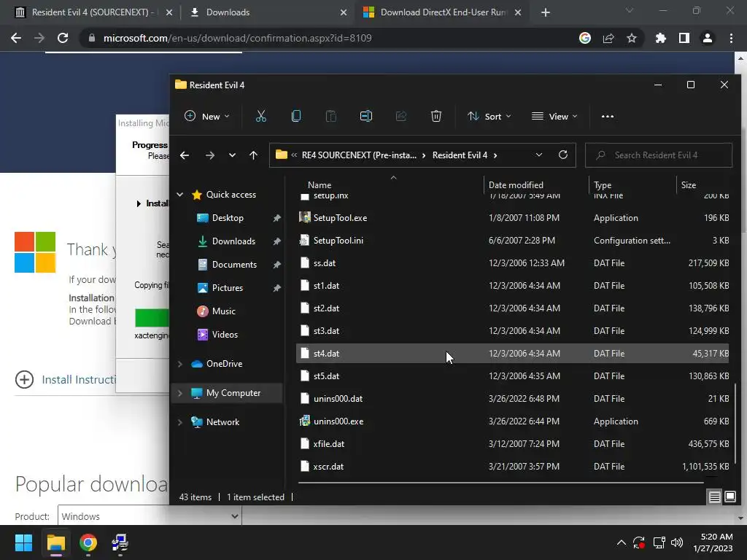Screen dimensions: 747x560
Task: Open Pictures folder in sidebar
Action: point(228,287)
